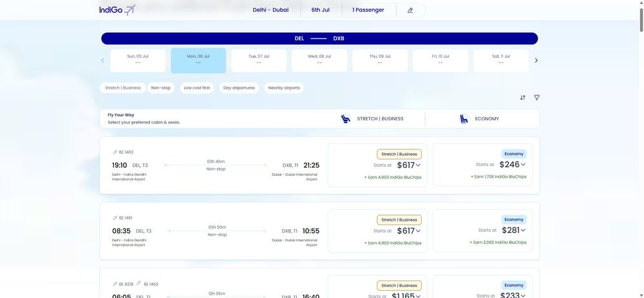Toggle the Stretch | Business filter chip
The image size is (644, 298).
[123, 88]
